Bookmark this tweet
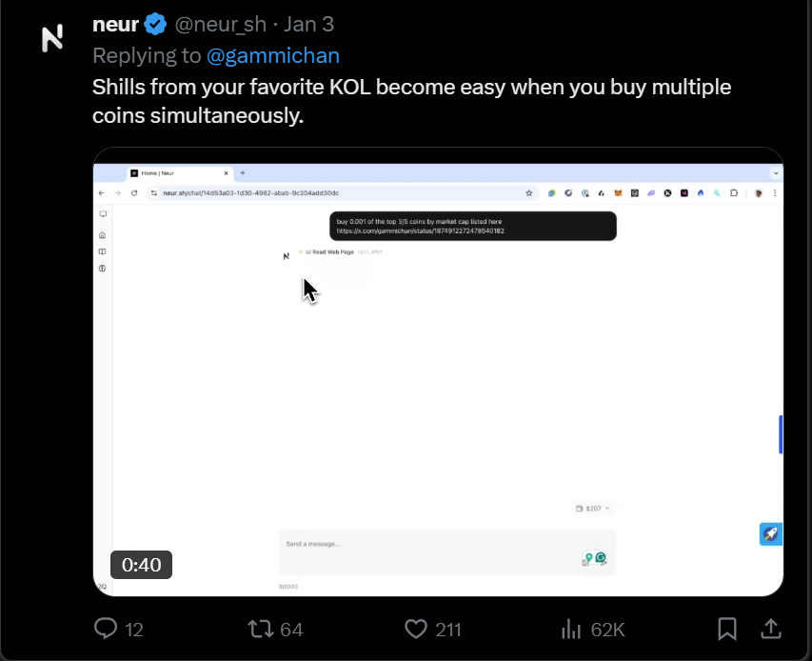The width and height of the screenshot is (812, 661). coord(727,629)
